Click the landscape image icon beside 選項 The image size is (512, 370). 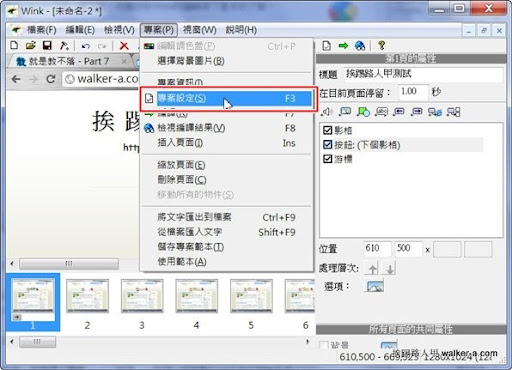375,286
